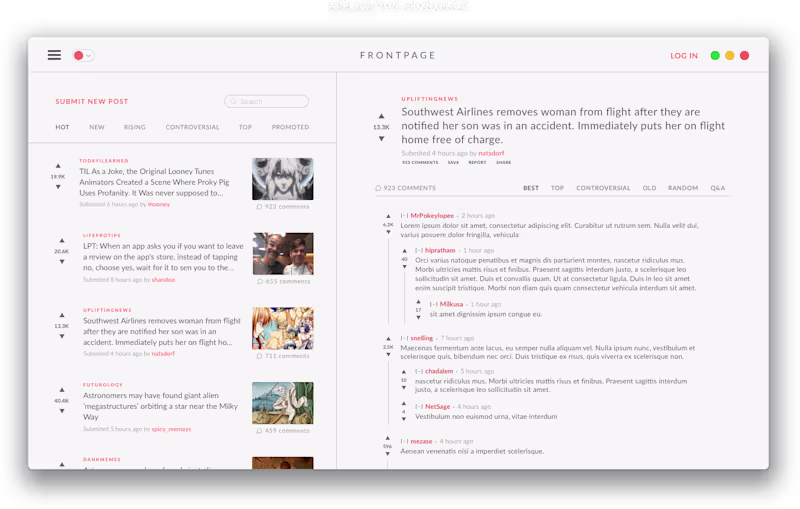Upvote Milkusa's comment

418,302
